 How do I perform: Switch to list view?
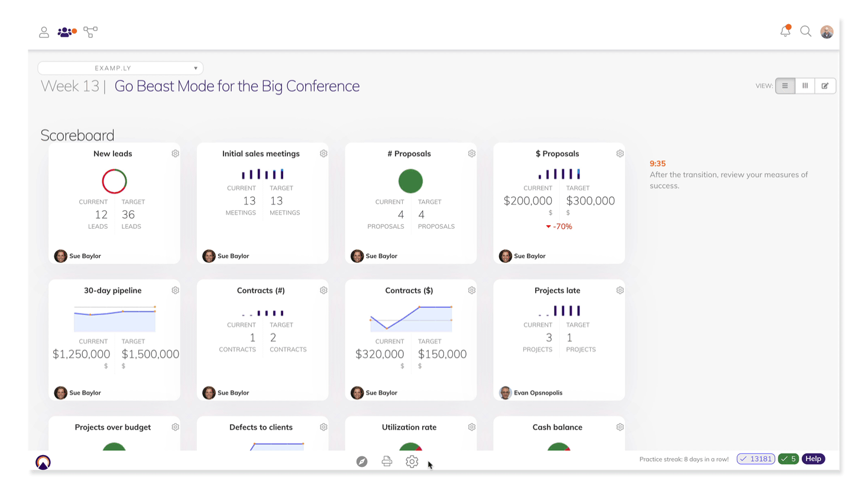(785, 86)
